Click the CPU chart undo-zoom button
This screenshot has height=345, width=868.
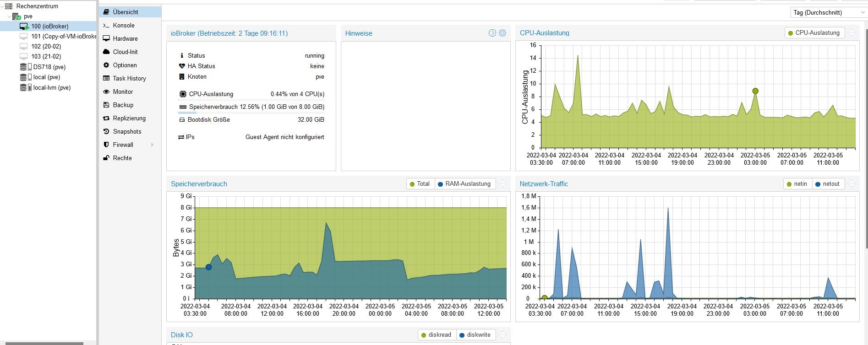852,32
